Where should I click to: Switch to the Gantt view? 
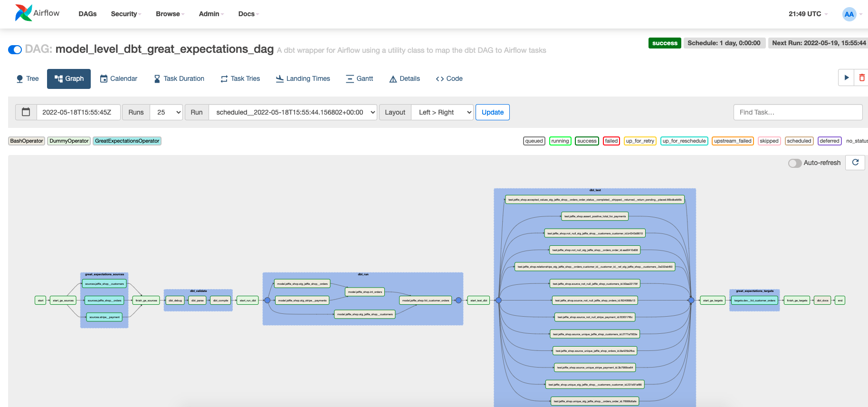[x=360, y=78]
